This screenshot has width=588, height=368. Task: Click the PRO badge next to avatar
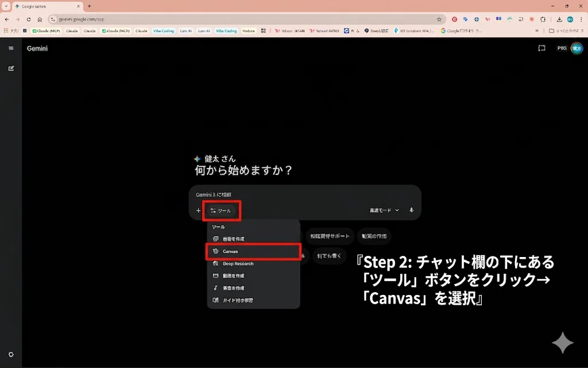coord(562,48)
